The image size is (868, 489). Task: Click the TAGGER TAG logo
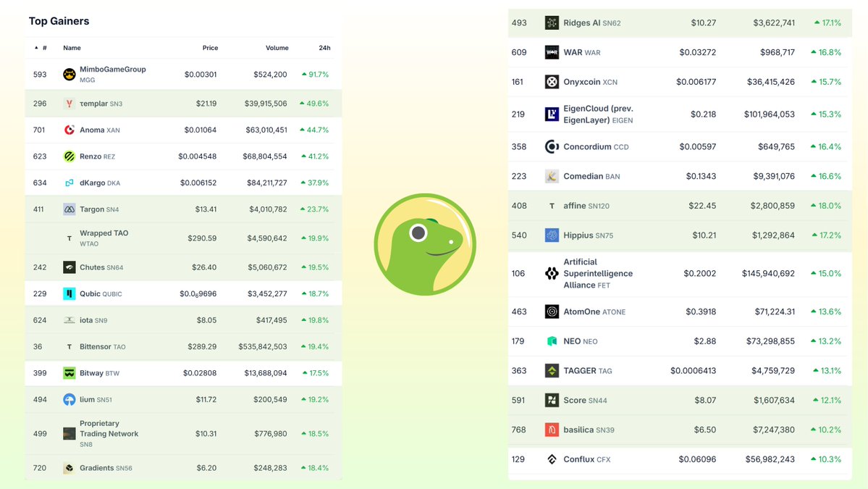[552, 370]
